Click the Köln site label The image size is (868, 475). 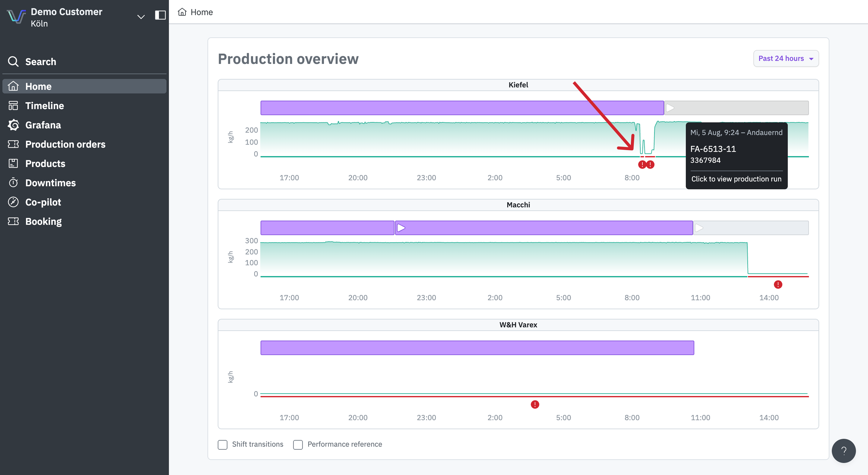(39, 24)
